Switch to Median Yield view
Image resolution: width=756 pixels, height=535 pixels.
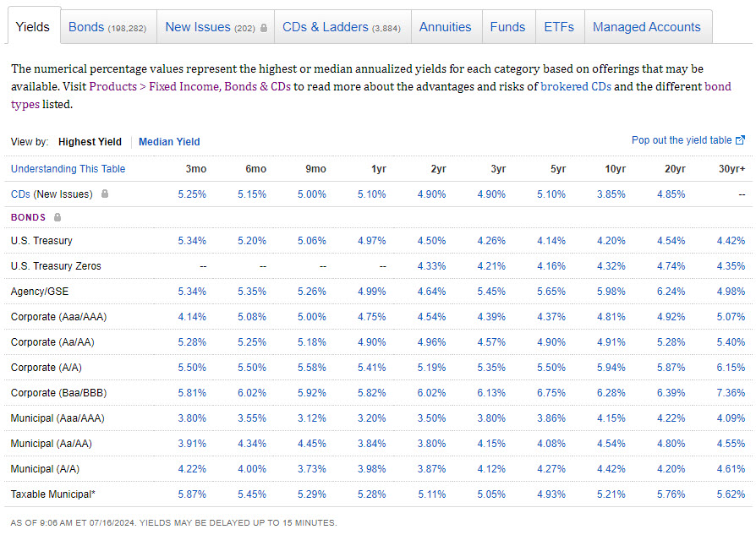pyautogui.click(x=169, y=142)
